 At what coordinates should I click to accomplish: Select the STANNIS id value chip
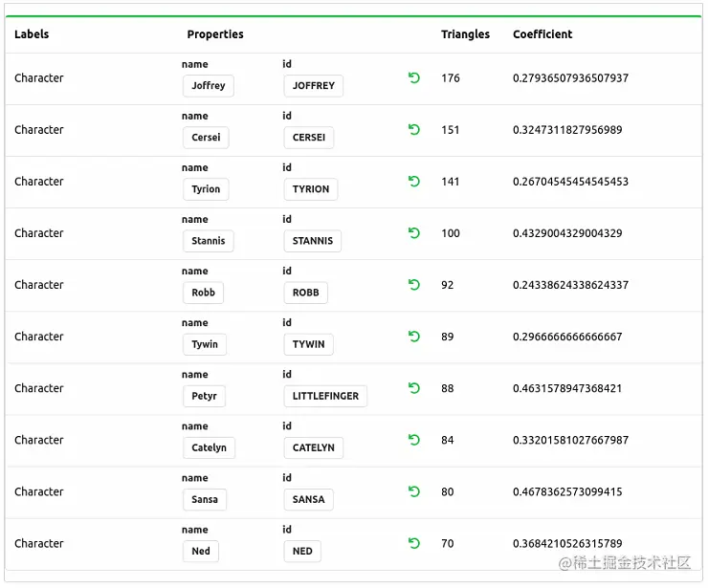[313, 241]
